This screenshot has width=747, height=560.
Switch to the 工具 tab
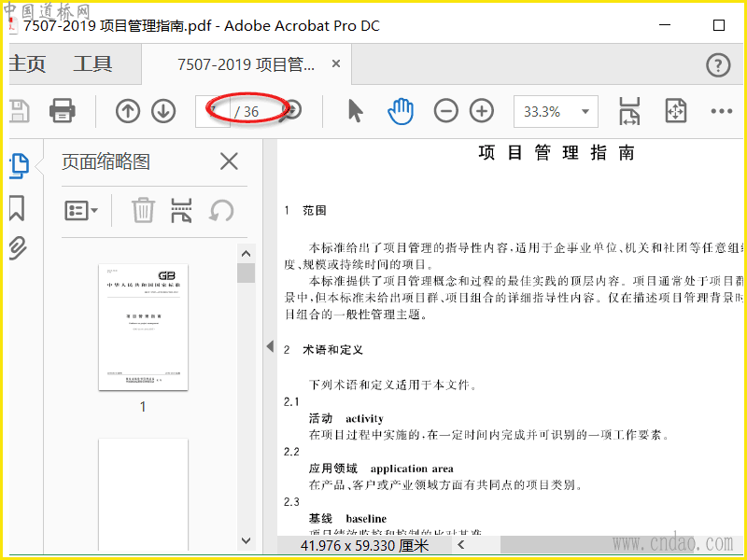92,63
